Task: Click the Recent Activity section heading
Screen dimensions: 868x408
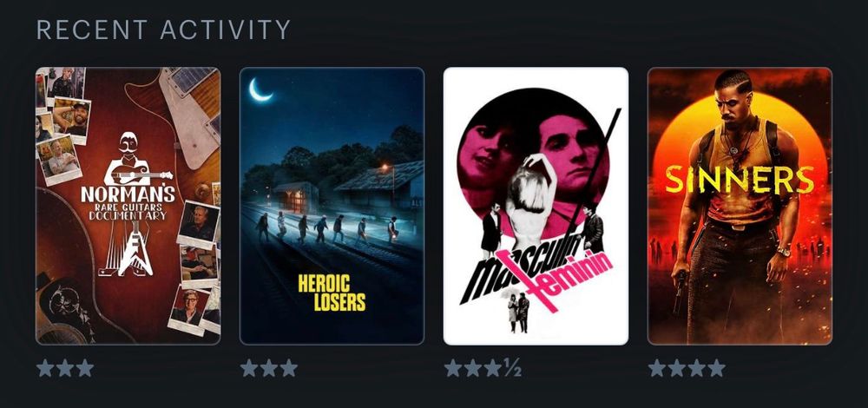Action: [163, 30]
